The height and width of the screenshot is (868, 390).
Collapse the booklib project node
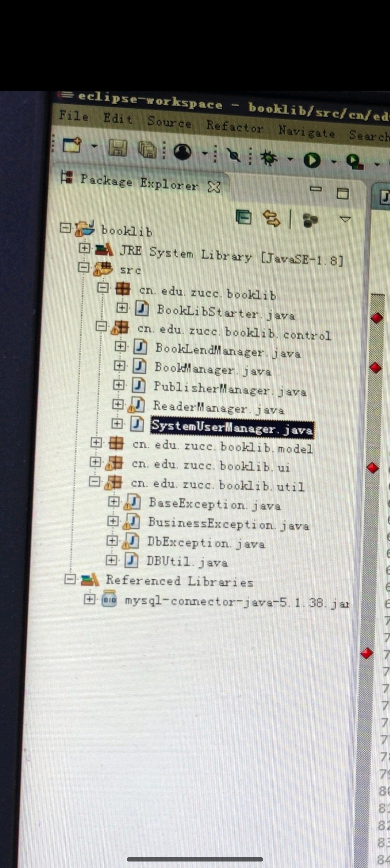pos(65,228)
